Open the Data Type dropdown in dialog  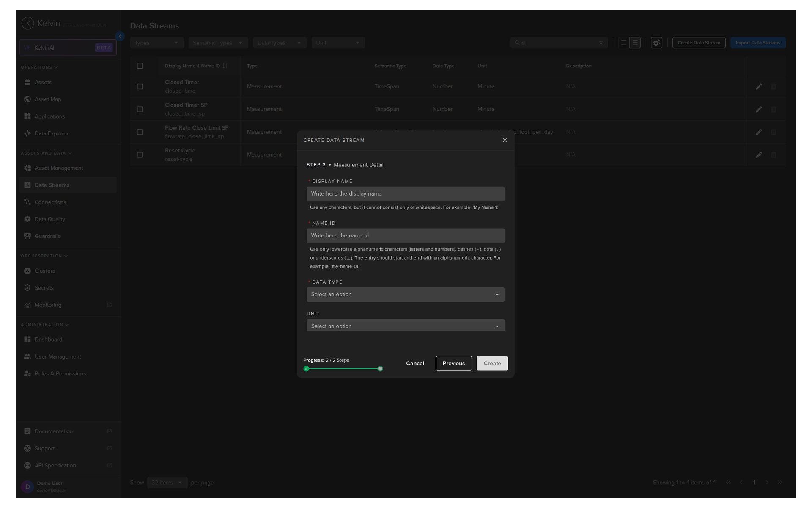[405, 295]
